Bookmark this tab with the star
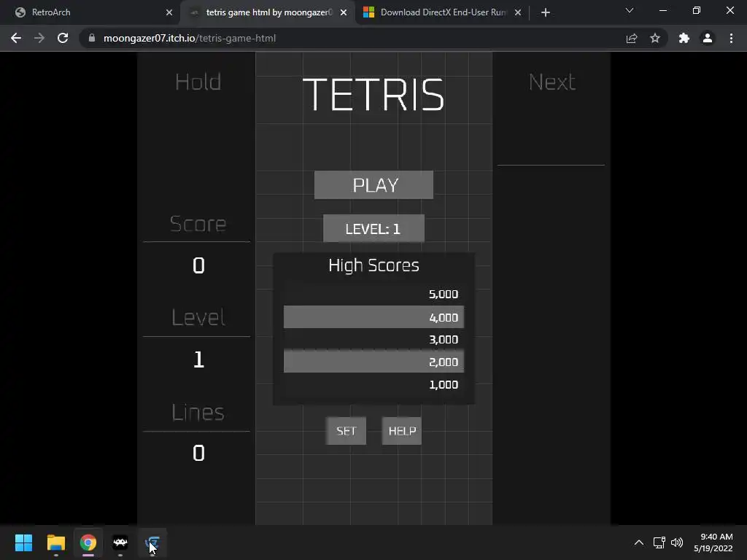Screen dimensions: 747x560 point(655,38)
